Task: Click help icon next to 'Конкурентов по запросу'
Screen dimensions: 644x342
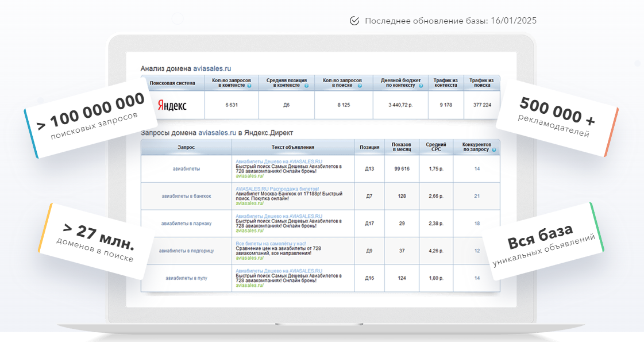Action: coord(494,149)
